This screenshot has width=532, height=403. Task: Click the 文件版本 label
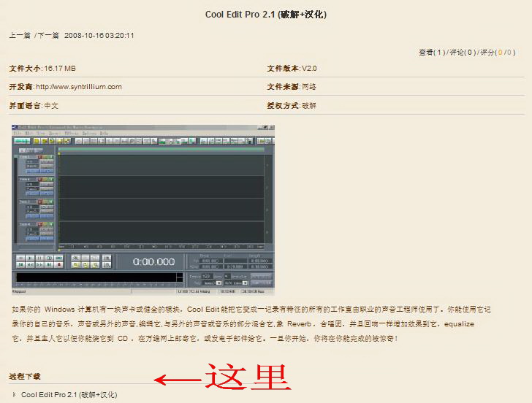pos(283,69)
